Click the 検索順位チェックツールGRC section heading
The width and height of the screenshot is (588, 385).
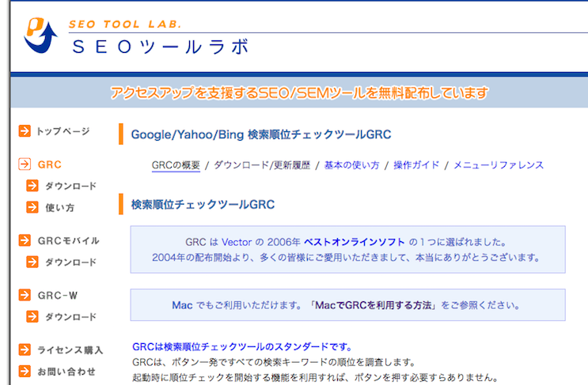[203, 205]
